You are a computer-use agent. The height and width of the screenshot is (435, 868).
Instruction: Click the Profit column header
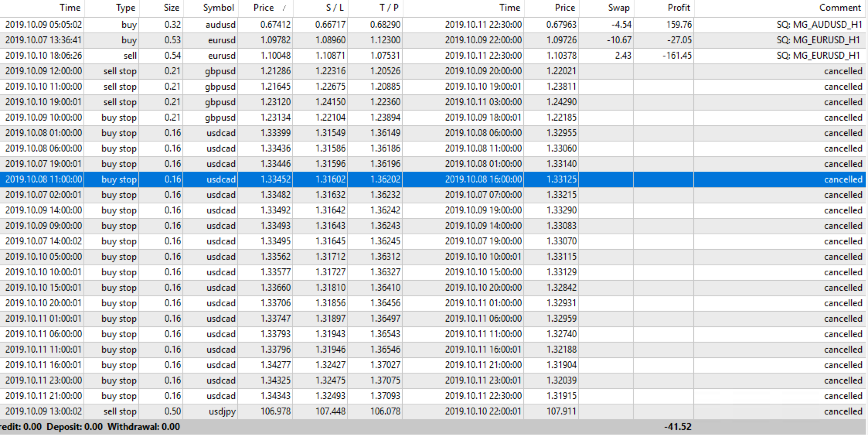pyautogui.click(x=679, y=8)
